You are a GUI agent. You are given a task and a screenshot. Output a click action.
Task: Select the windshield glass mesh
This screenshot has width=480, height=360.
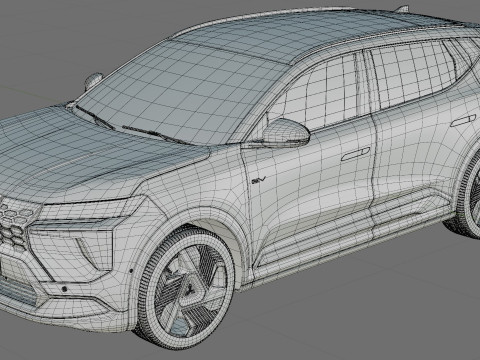click(x=182, y=93)
